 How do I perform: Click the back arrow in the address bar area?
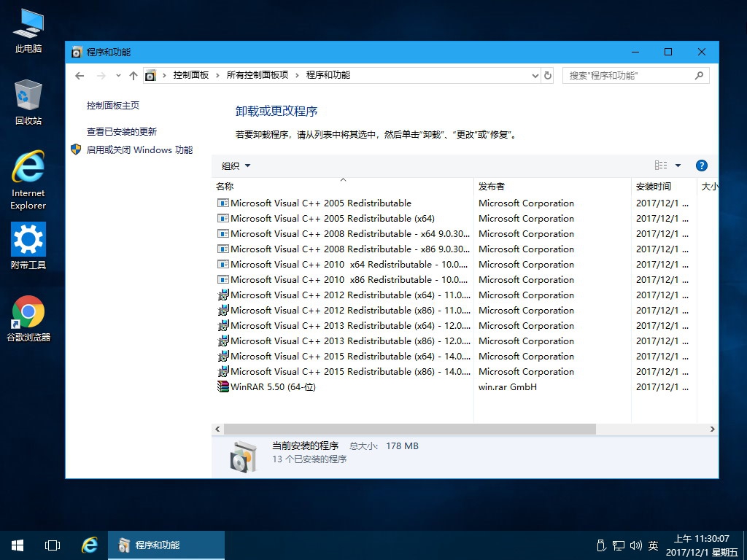point(80,75)
